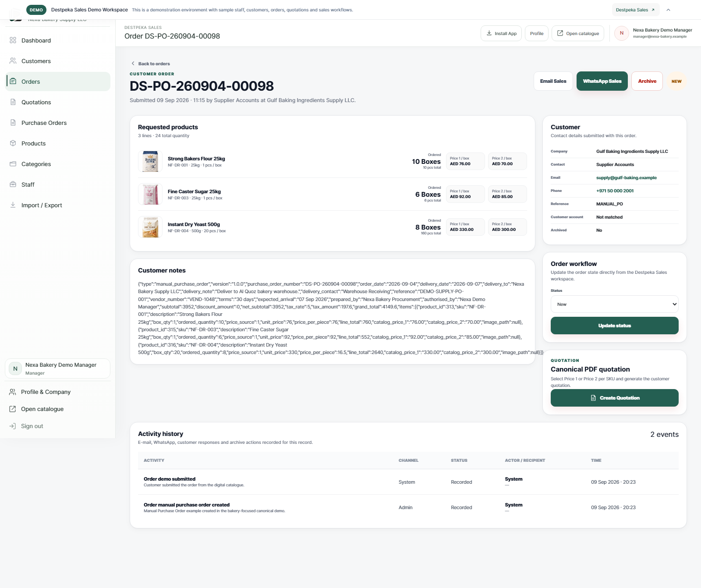Click the external-link icon on top Open catalogue
The height and width of the screenshot is (588, 701).
pyautogui.click(x=560, y=33)
